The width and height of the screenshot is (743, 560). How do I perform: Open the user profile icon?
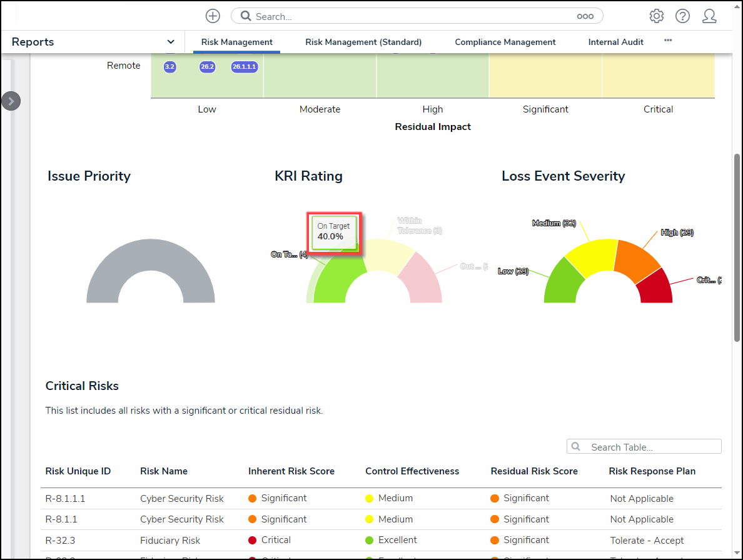tap(709, 16)
